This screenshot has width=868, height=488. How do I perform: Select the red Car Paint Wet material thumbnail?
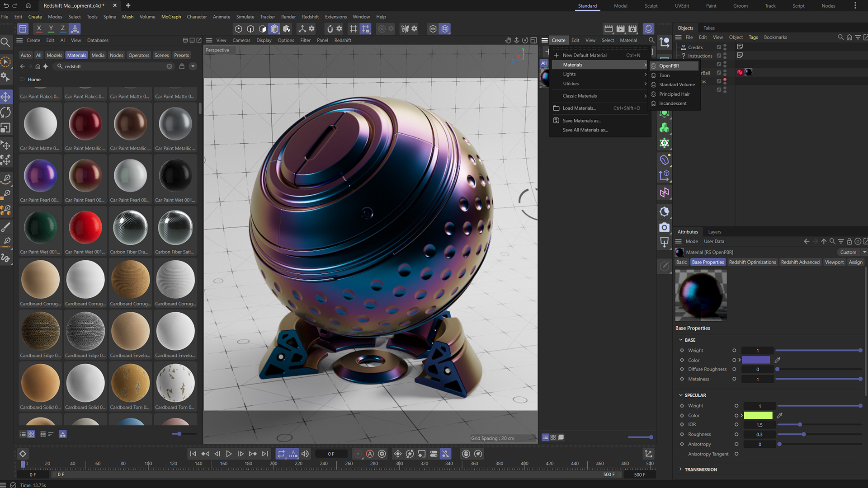click(85, 227)
